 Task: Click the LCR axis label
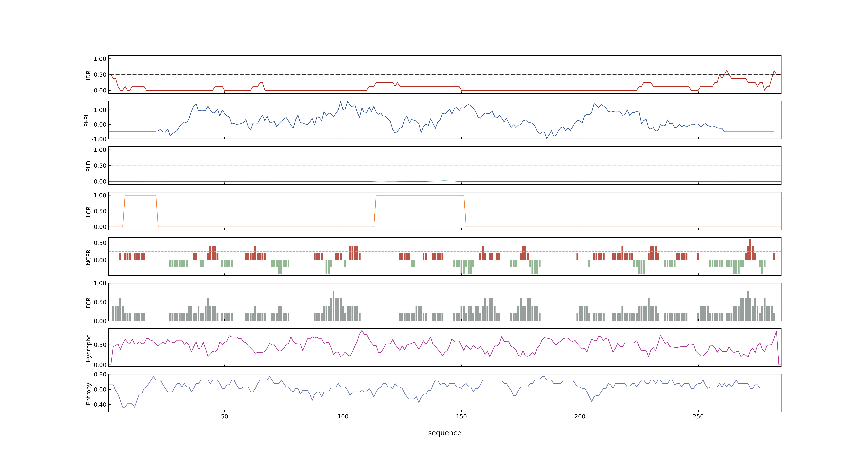tap(88, 211)
